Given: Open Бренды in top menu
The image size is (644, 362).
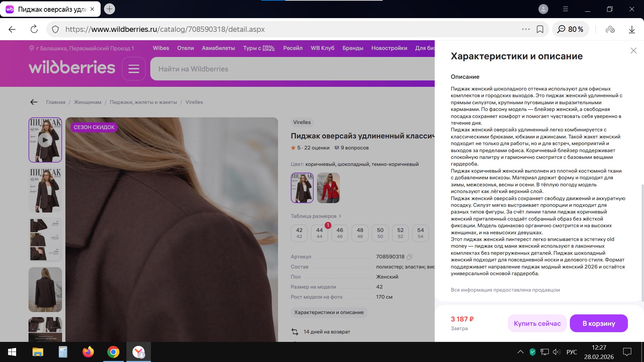Looking at the screenshot, I should click(353, 48).
